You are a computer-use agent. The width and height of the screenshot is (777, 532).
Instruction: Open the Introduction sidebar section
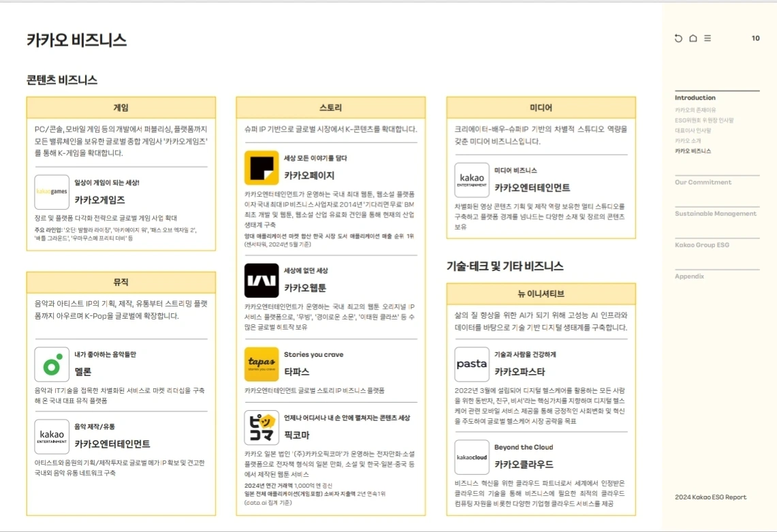(695, 97)
